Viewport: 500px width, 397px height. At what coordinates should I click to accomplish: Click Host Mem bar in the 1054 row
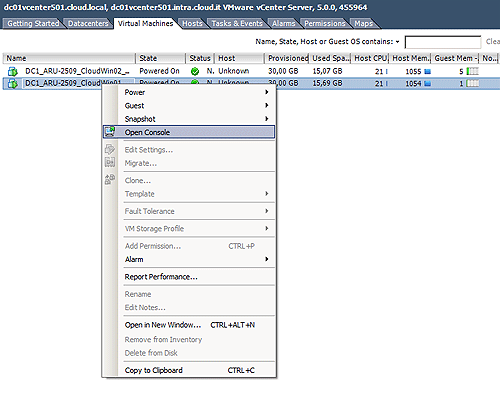427,84
